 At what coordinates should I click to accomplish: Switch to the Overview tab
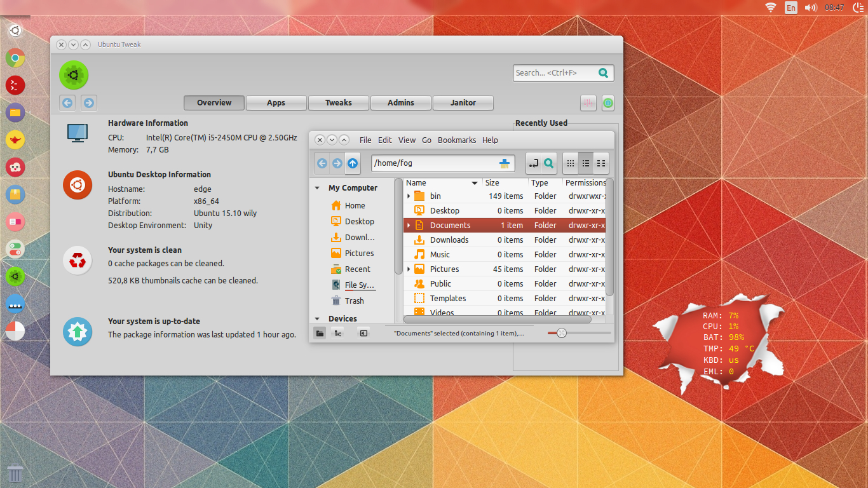click(x=214, y=103)
